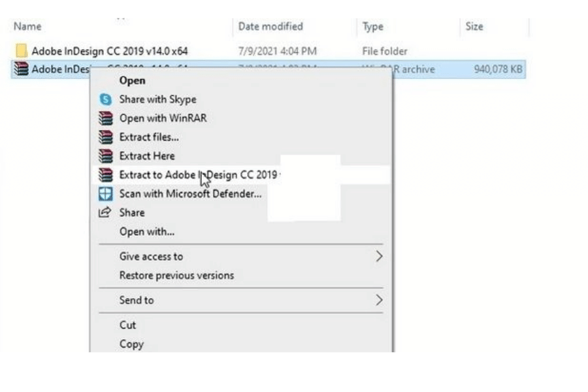Sort by Size column header
Screen dimensions: 588x392
pyautogui.click(x=474, y=27)
